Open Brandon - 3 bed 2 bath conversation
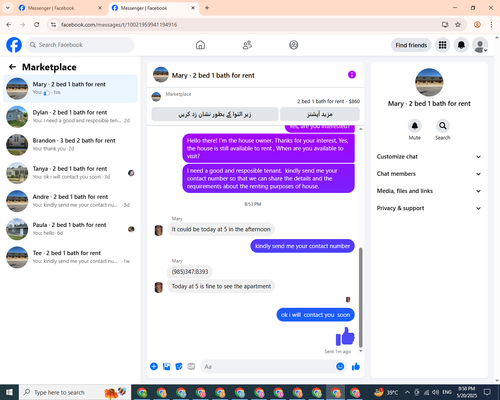This screenshot has height=400, width=500. [x=70, y=145]
